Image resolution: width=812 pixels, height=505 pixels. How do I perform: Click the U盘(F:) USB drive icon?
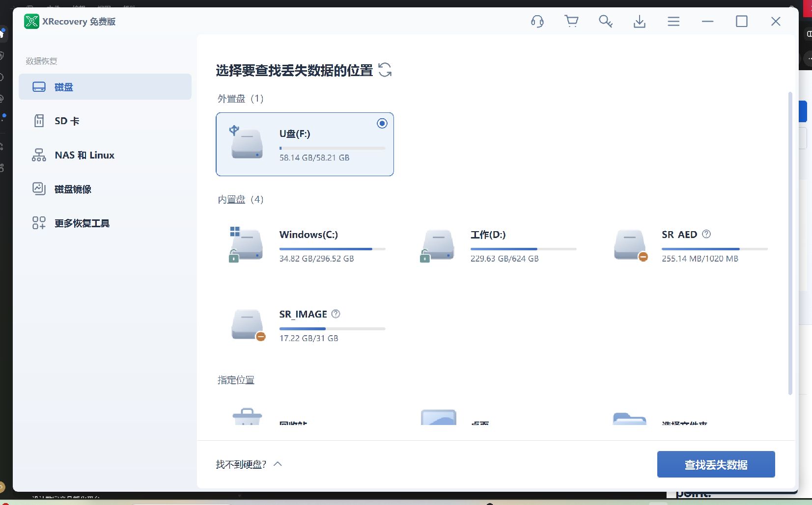pyautogui.click(x=246, y=142)
